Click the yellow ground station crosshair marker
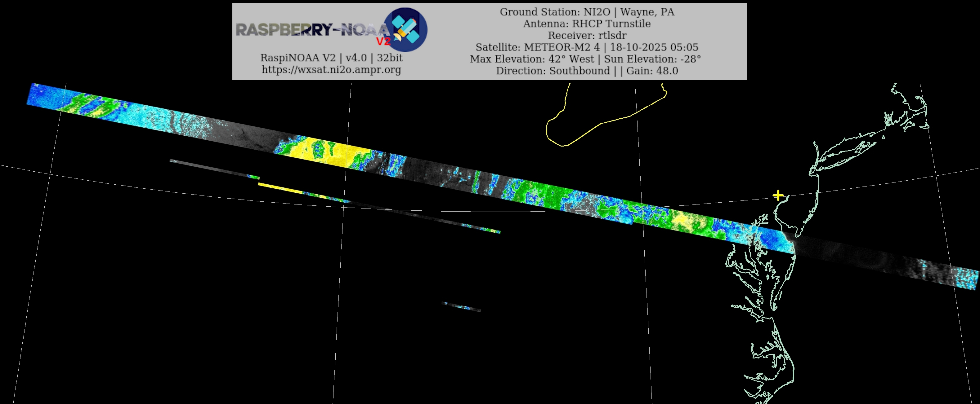This screenshot has width=980, height=404. pyautogui.click(x=778, y=196)
